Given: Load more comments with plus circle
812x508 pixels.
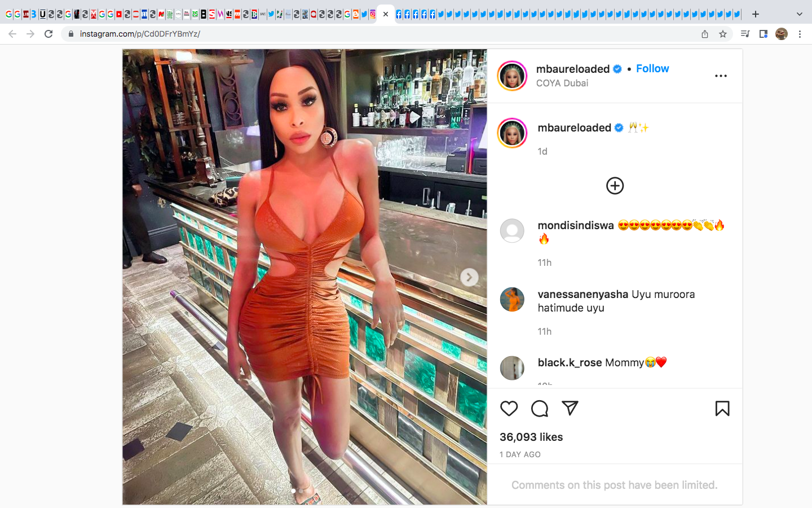Looking at the screenshot, I should point(615,186).
